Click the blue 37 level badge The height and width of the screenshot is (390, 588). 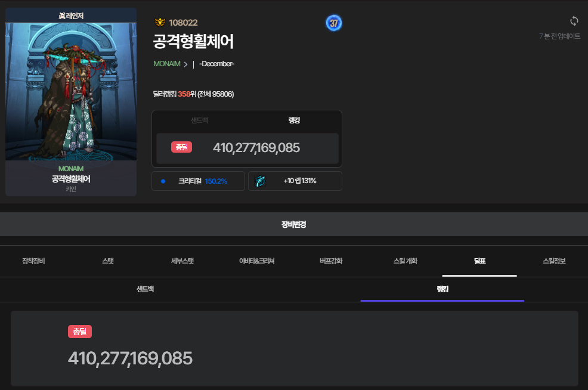(334, 23)
